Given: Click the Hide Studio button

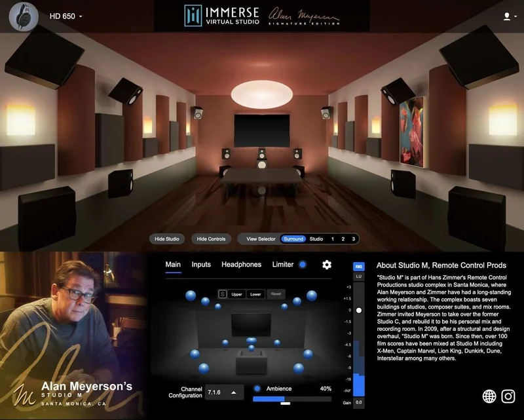Looking at the screenshot, I should 167,239.
